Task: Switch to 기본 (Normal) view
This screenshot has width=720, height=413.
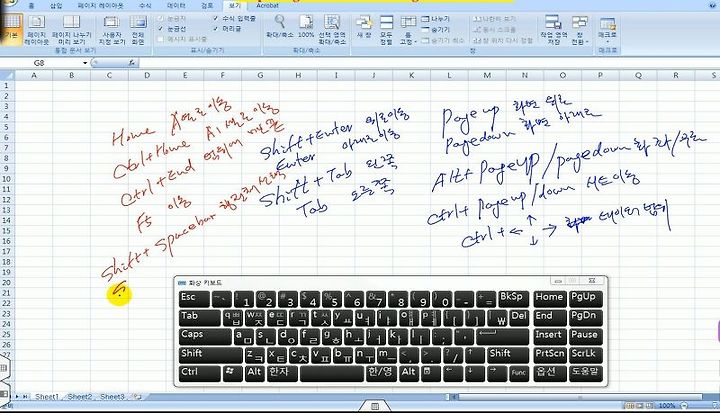Action: click(x=11, y=29)
